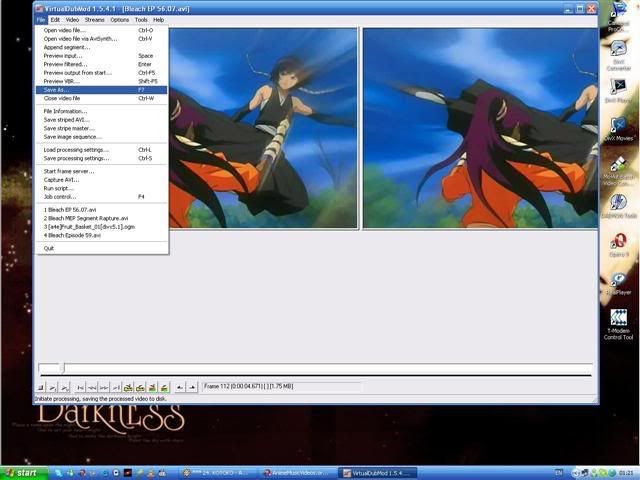Go to previous keyframe icon
This screenshot has height=480, width=640.
128,387
